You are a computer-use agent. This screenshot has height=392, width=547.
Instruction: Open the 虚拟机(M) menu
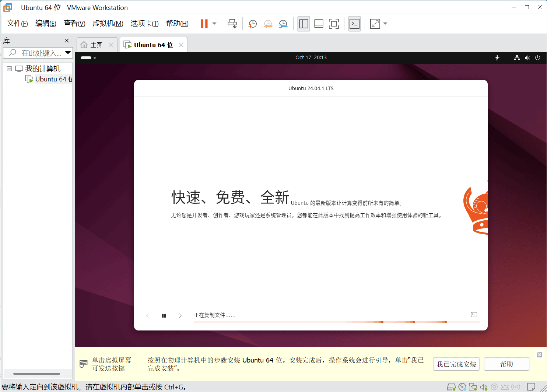108,24
